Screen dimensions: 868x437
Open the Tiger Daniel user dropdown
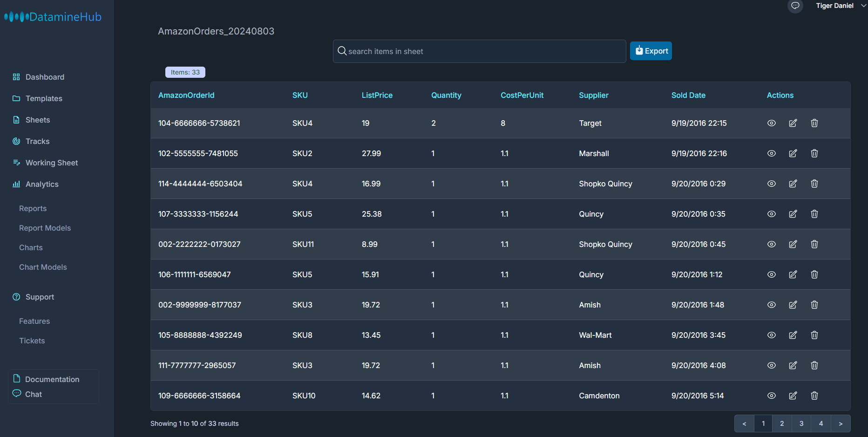(841, 6)
